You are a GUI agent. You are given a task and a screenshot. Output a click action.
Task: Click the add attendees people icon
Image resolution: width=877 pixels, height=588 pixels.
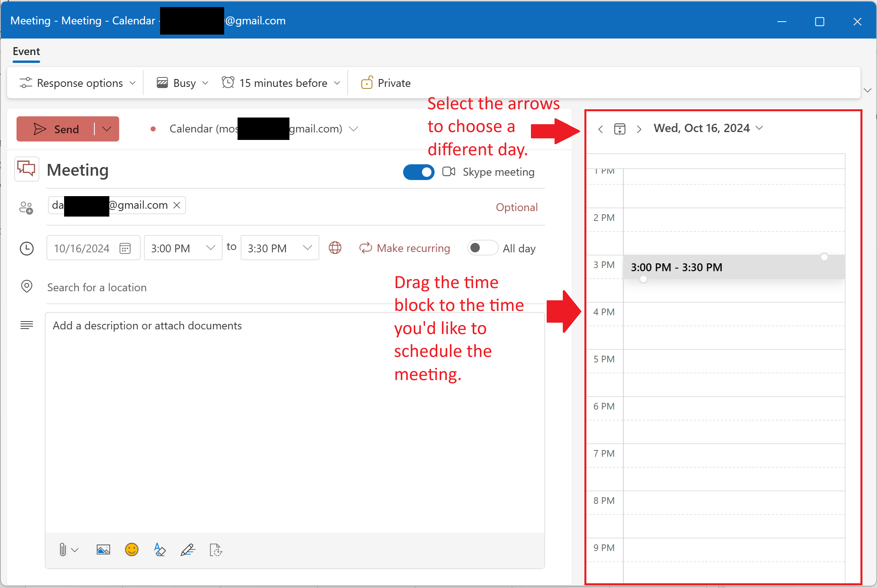(x=26, y=208)
